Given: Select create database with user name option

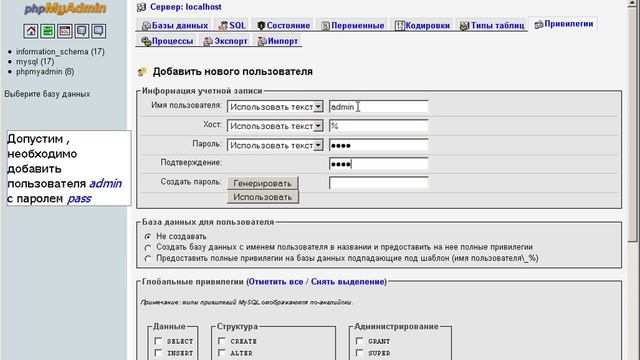Looking at the screenshot, I should 148,247.
